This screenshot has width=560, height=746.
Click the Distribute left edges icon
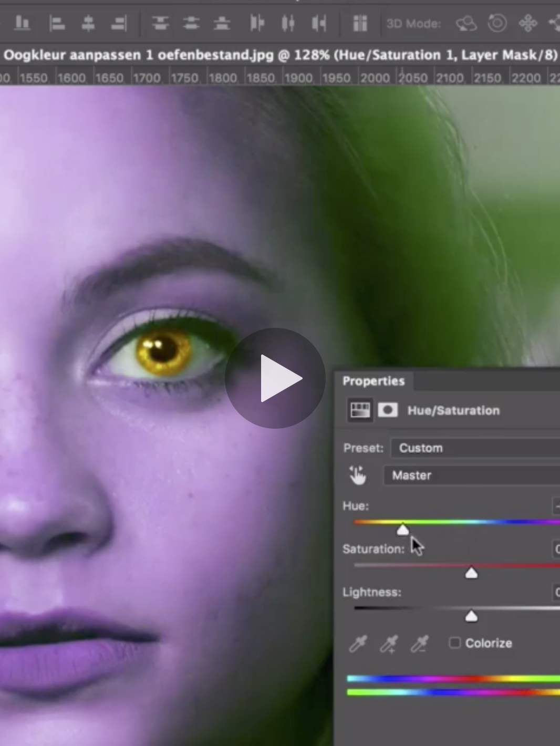257,23
